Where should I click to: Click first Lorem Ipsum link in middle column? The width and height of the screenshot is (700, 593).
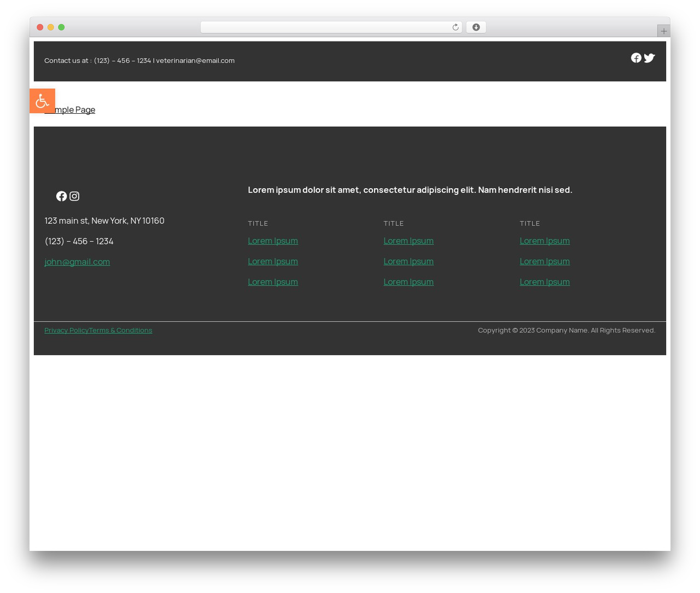click(x=409, y=241)
